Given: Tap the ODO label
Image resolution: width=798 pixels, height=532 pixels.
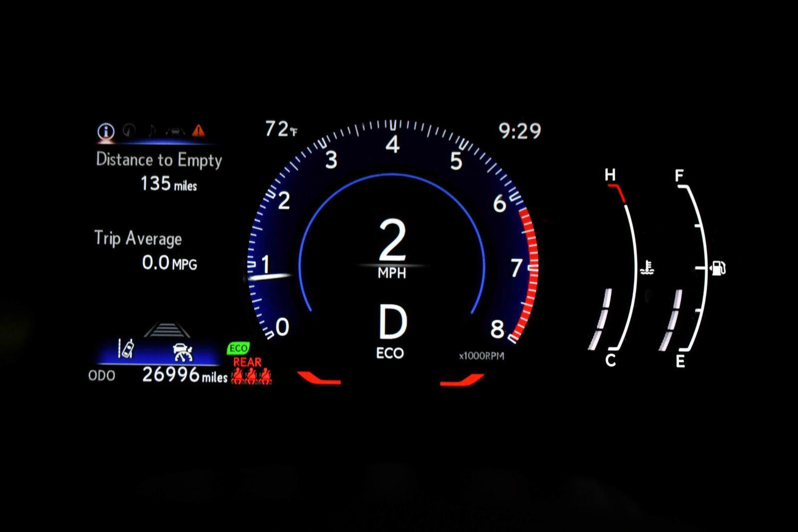Looking at the screenshot, I should (102, 376).
